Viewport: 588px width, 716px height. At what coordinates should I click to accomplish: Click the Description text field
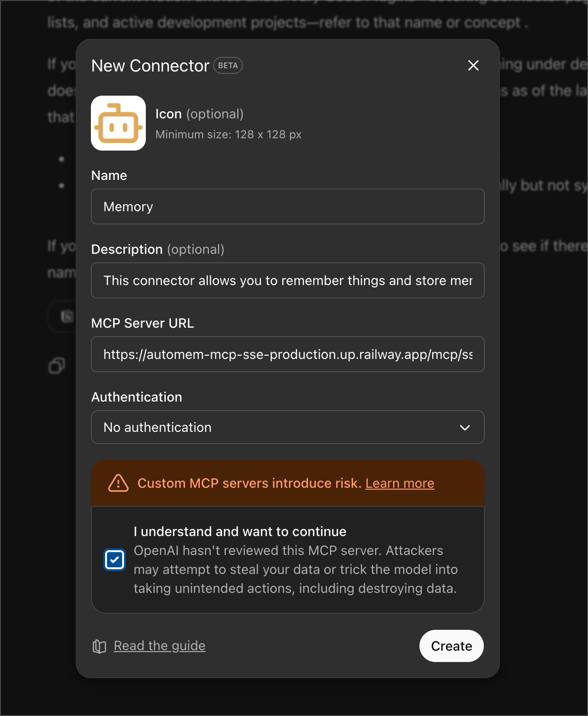click(287, 280)
